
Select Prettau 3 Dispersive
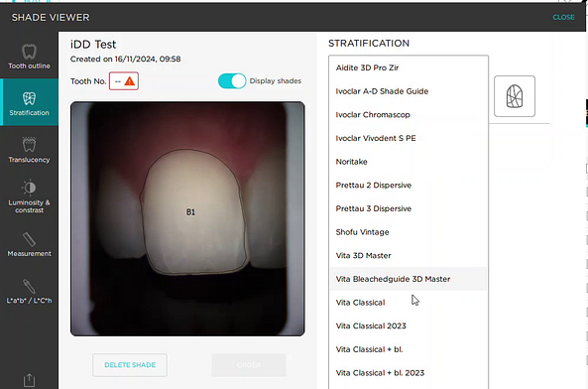point(409,208)
